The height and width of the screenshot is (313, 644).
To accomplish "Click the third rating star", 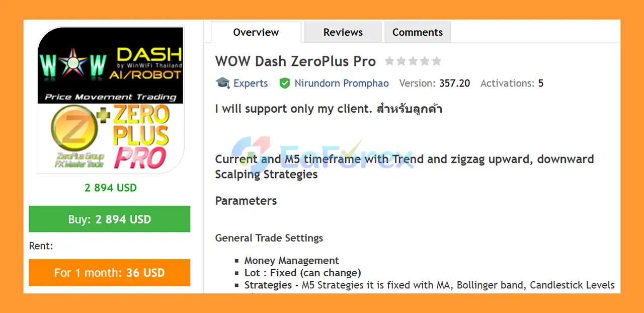I will pos(413,61).
